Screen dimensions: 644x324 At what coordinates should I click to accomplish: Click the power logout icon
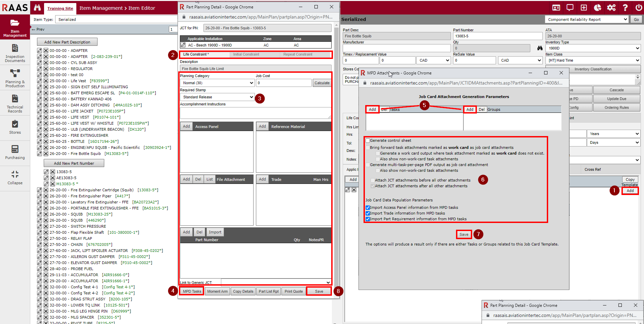[x=639, y=8]
